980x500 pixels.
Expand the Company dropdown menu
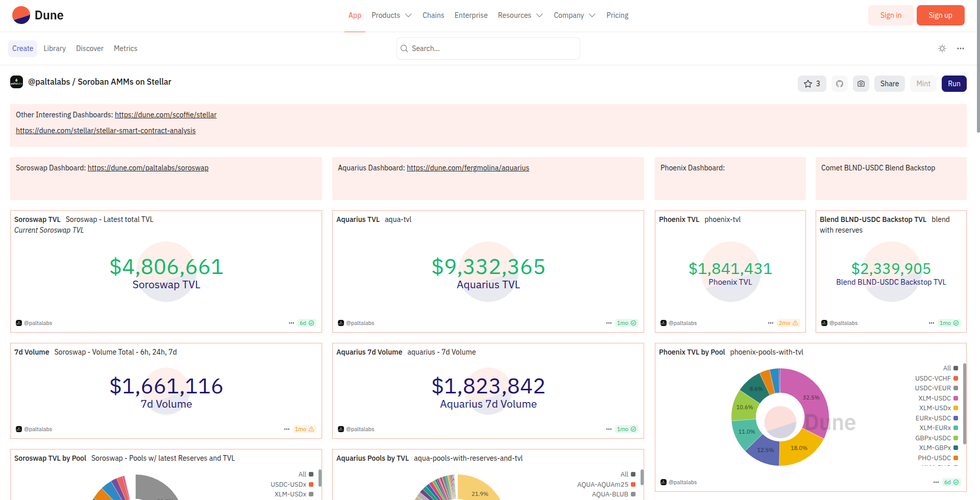[x=575, y=15]
